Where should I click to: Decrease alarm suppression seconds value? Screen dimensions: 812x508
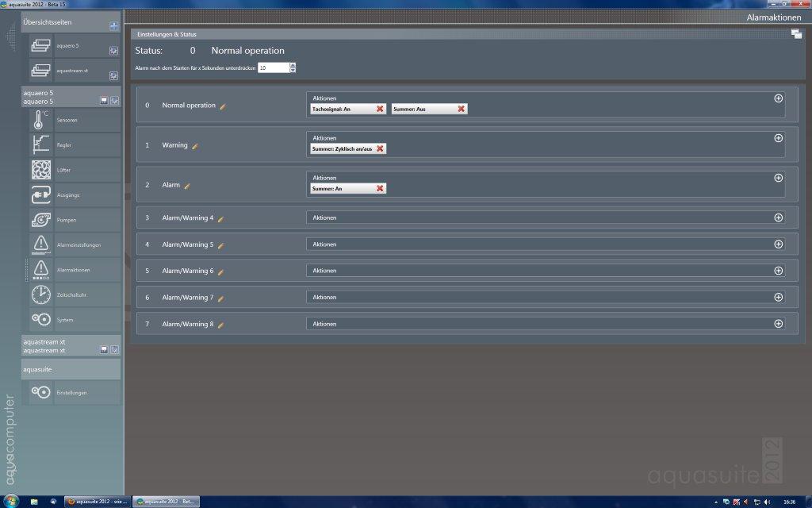[293, 71]
